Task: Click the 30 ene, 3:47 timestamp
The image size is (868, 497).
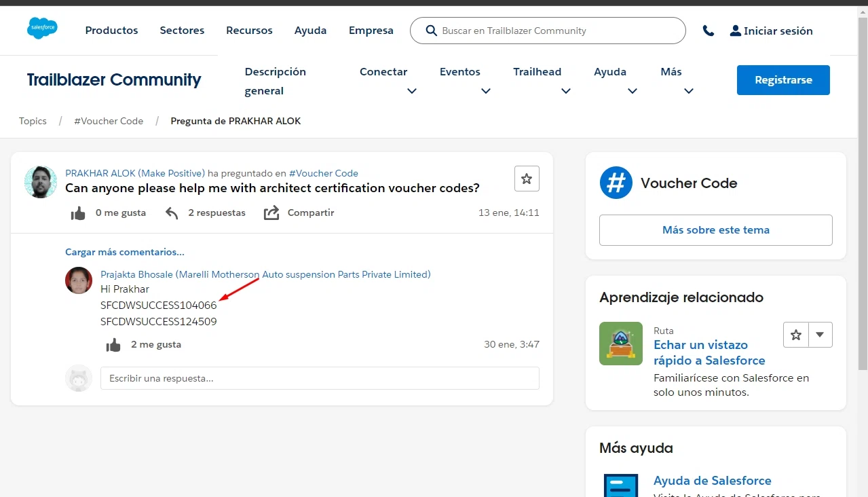Action: (512, 344)
